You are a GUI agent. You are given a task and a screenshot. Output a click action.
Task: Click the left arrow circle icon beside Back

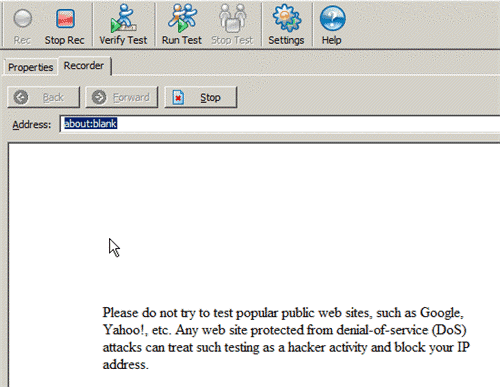tap(21, 98)
